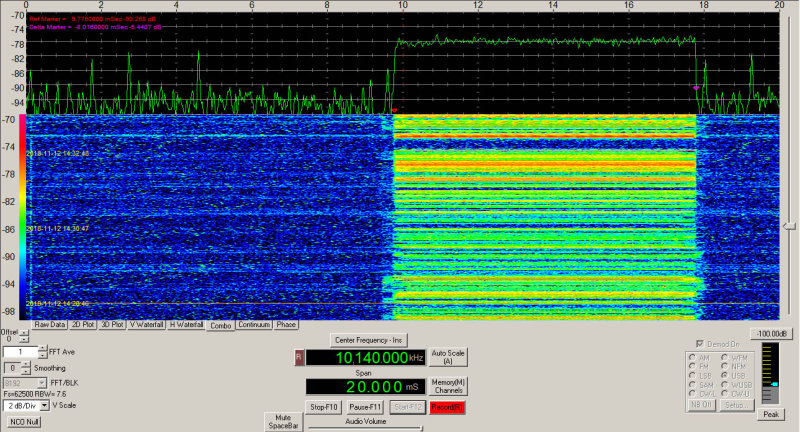
Task: Click the Peak button
Action: click(771, 414)
